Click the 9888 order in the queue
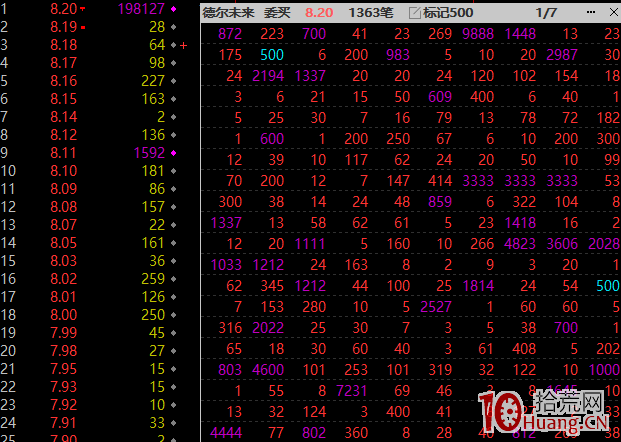621x442 pixels. (x=478, y=34)
